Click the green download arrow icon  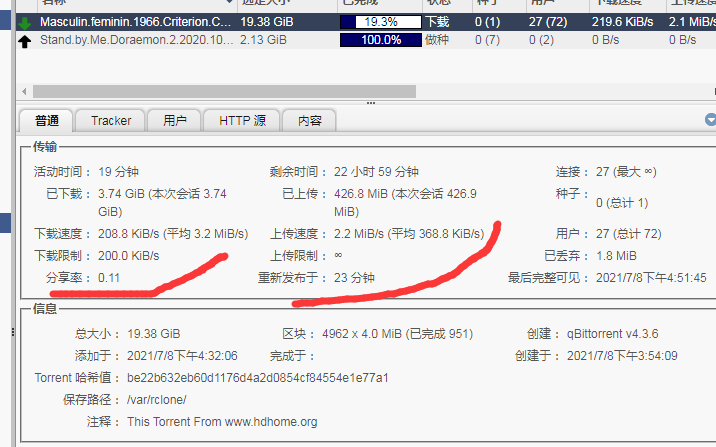26,21
